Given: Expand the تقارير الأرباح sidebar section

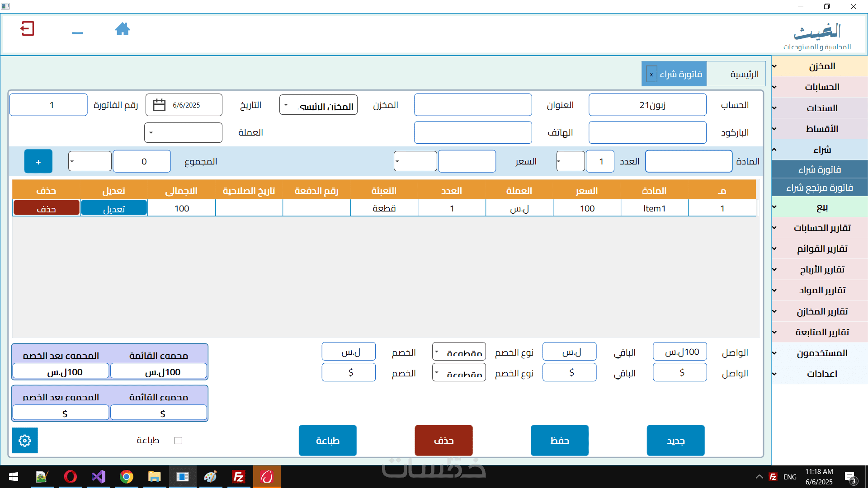Looking at the screenshot, I should click(x=821, y=270).
